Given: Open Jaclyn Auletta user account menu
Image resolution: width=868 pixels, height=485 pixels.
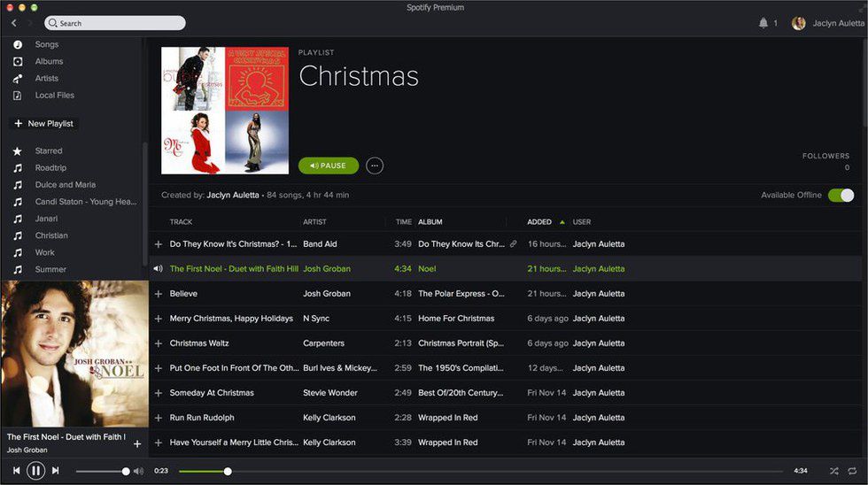Looking at the screenshot, I should [x=828, y=23].
